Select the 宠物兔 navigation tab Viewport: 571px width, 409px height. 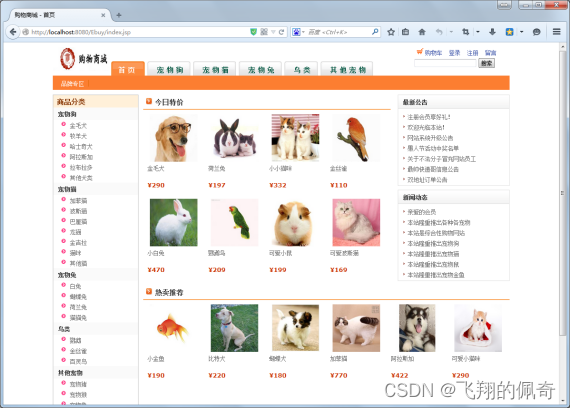[x=260, y=70]
